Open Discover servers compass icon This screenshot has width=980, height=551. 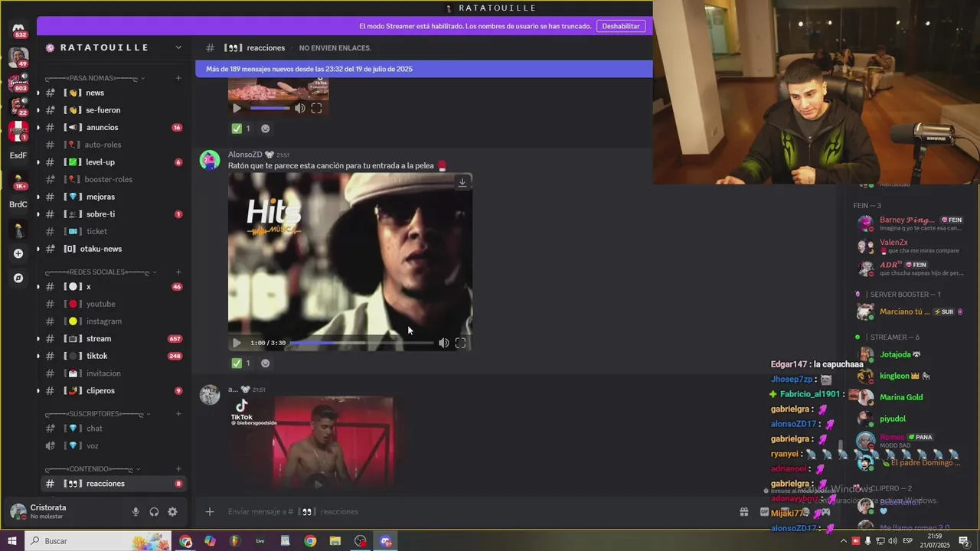click(18, 278)
